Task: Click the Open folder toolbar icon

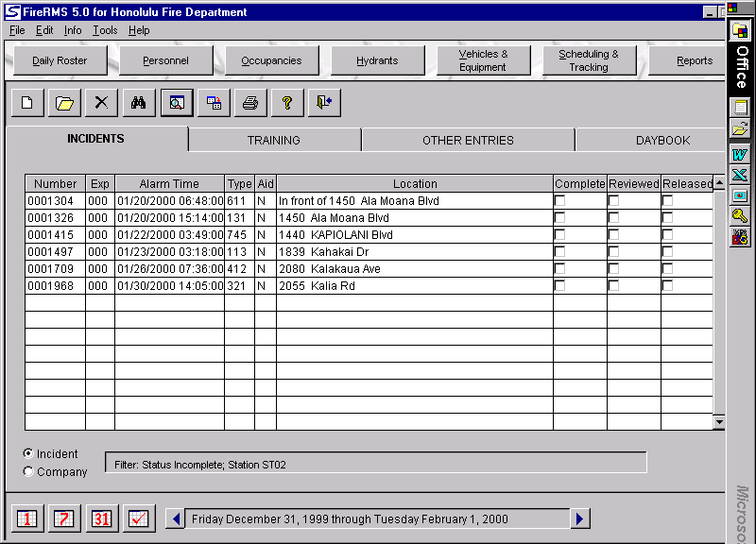Action: (64, 103)
